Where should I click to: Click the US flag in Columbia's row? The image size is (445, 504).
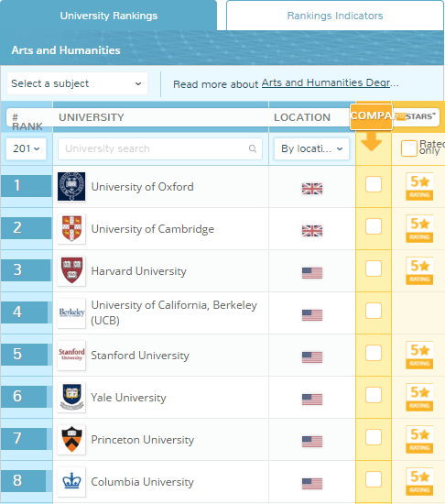click(312, 484)
